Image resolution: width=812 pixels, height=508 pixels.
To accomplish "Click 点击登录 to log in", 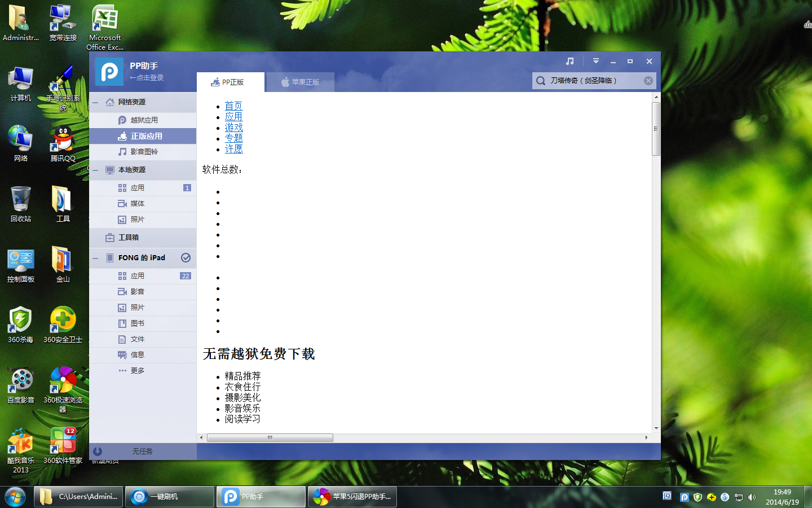I will (147, 78).
